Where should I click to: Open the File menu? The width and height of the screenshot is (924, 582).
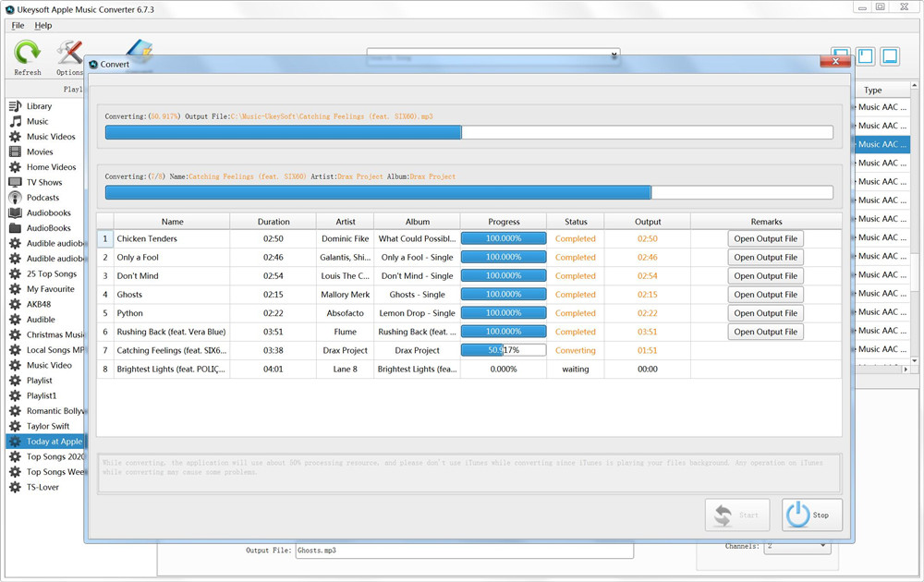[x=18, y=25]
